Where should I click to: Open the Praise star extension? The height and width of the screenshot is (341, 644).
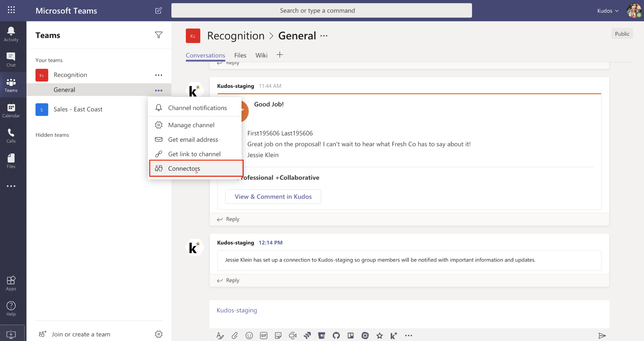point(380,336)
